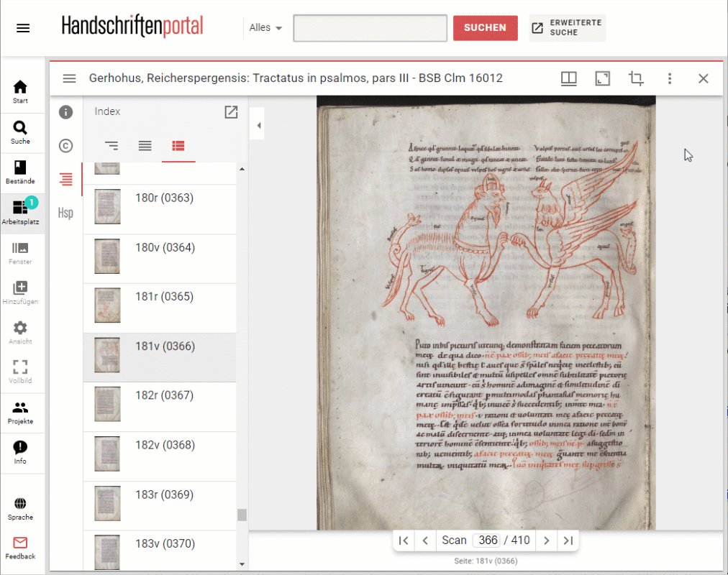Open Erweiterte Suche
Screen dimensions: 728x575
point(567,28)
